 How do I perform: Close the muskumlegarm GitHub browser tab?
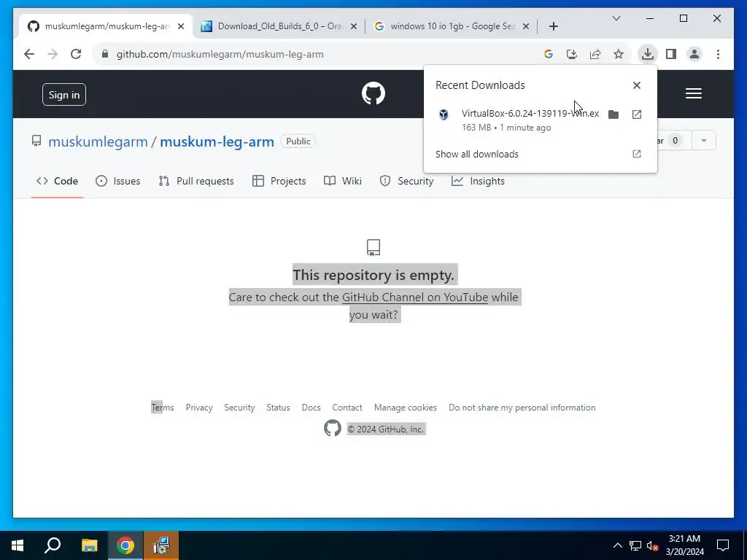tap(181, 26)
